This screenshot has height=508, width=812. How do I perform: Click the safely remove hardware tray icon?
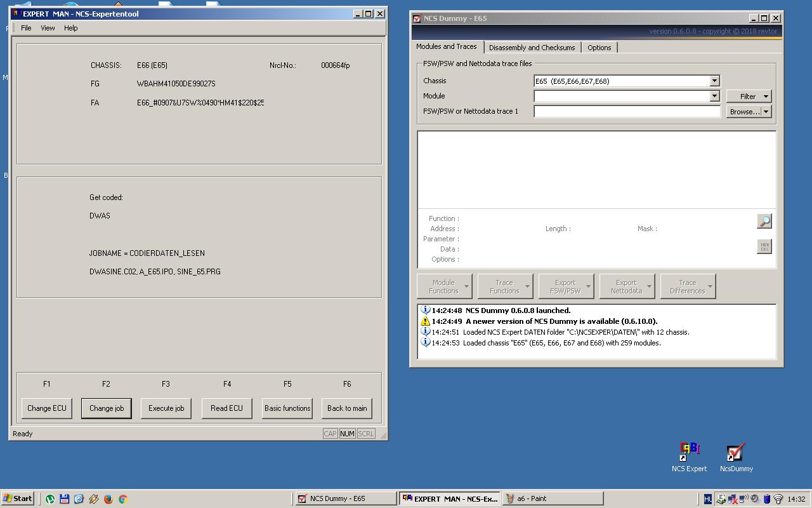(721, 499)
